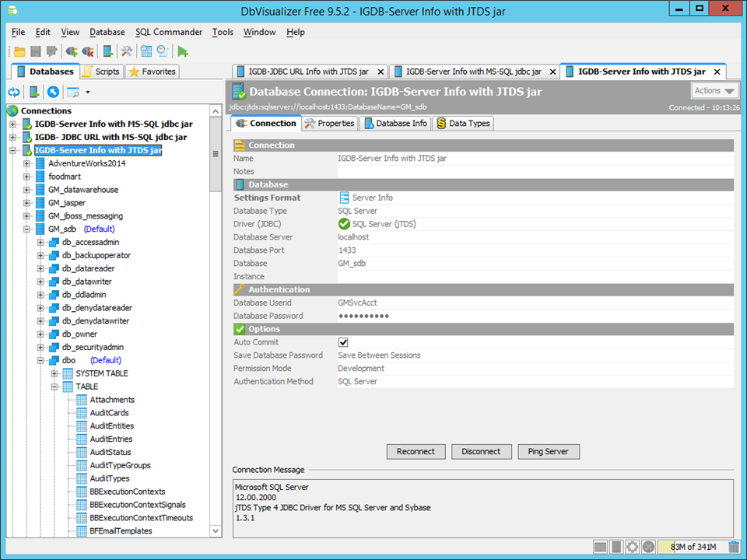Select the foodmart database node
Screen dimensions: 747x560
pyautogui.click(x=65, y=177)
